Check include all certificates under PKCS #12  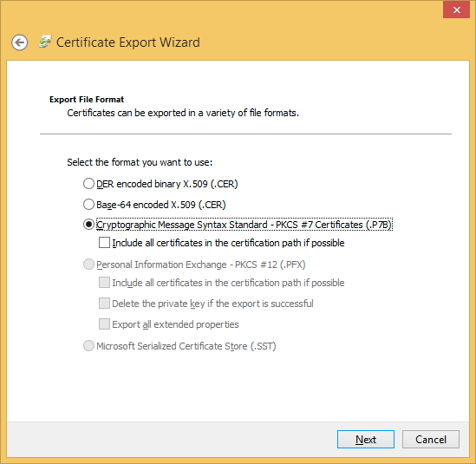point(104,283)
